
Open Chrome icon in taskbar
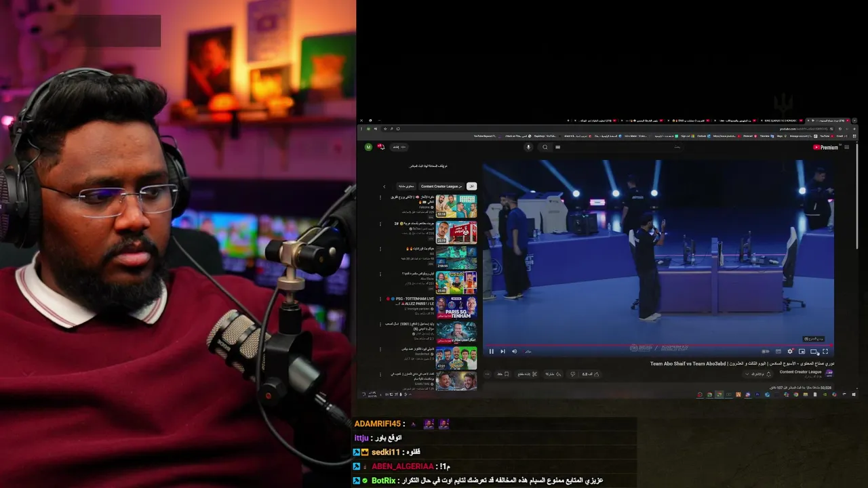tap(796, 394)
